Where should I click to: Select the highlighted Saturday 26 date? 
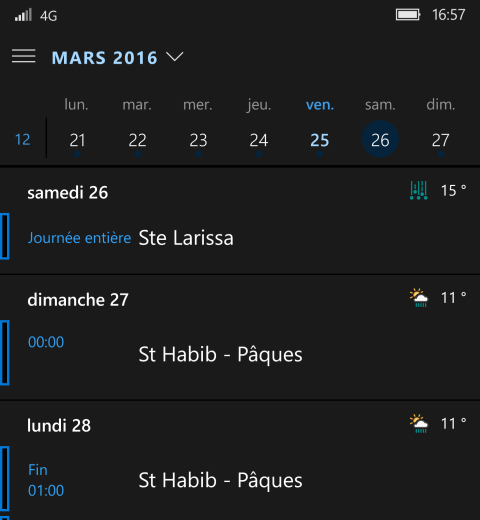point(380,139)
